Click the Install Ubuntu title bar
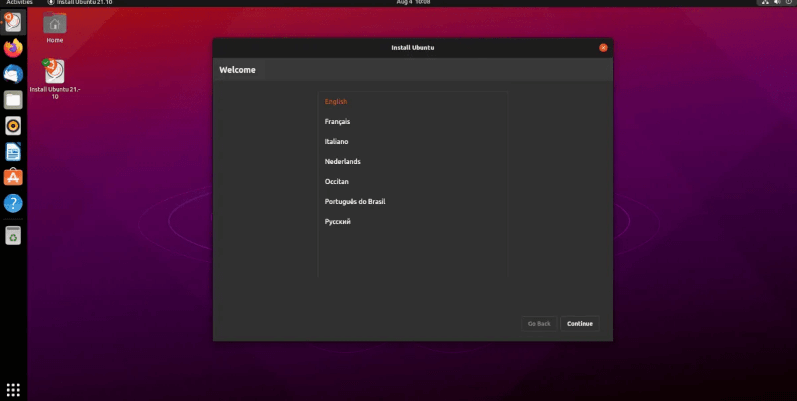 click(x=412, y=48)
